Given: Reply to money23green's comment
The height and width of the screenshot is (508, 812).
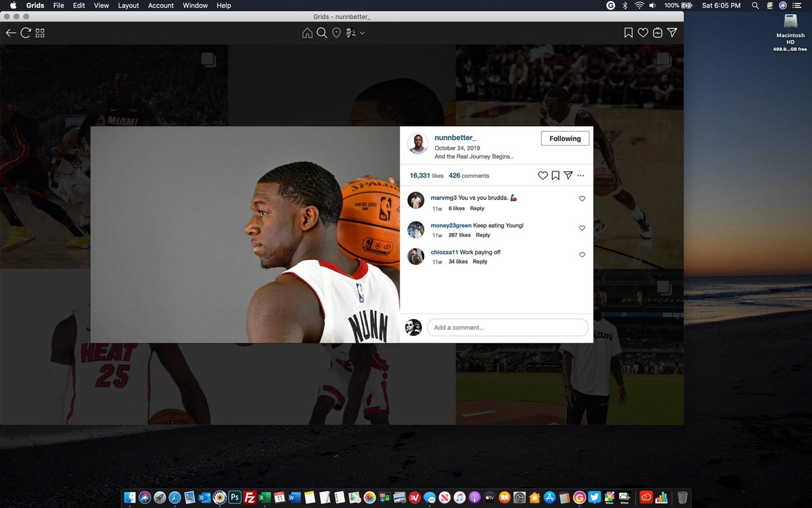Looking at the screenshot, I should point(482,235).
